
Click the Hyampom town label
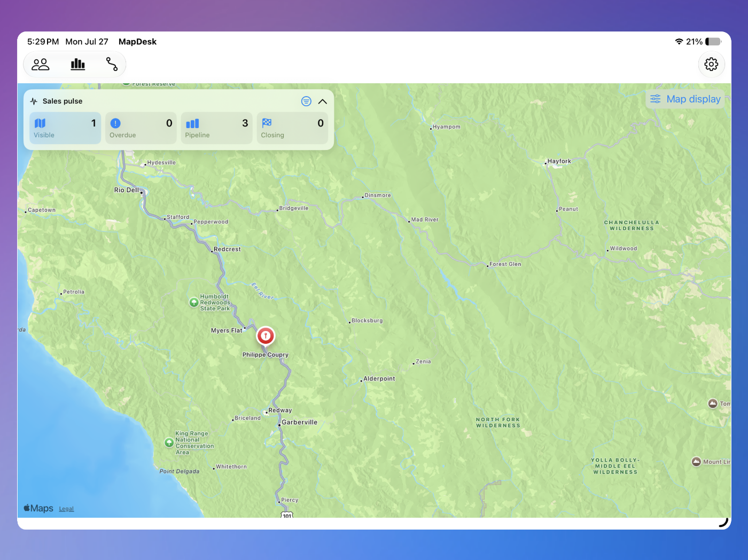pyautogui.click(x=447, y=127)
